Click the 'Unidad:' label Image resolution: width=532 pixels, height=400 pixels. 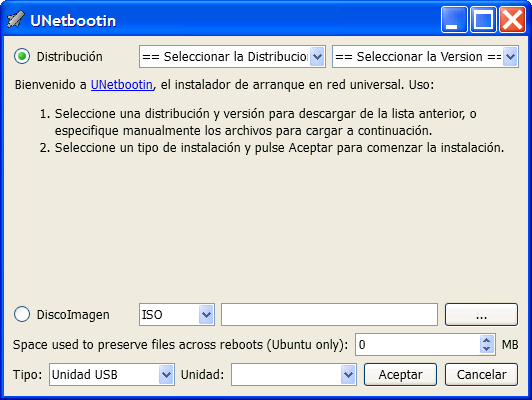point(203,375)
